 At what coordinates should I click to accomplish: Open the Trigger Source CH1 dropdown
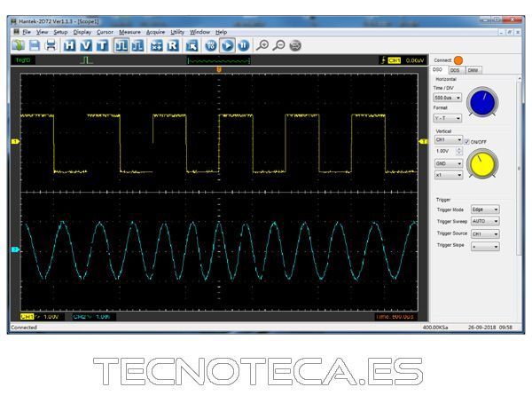[485, 234]
